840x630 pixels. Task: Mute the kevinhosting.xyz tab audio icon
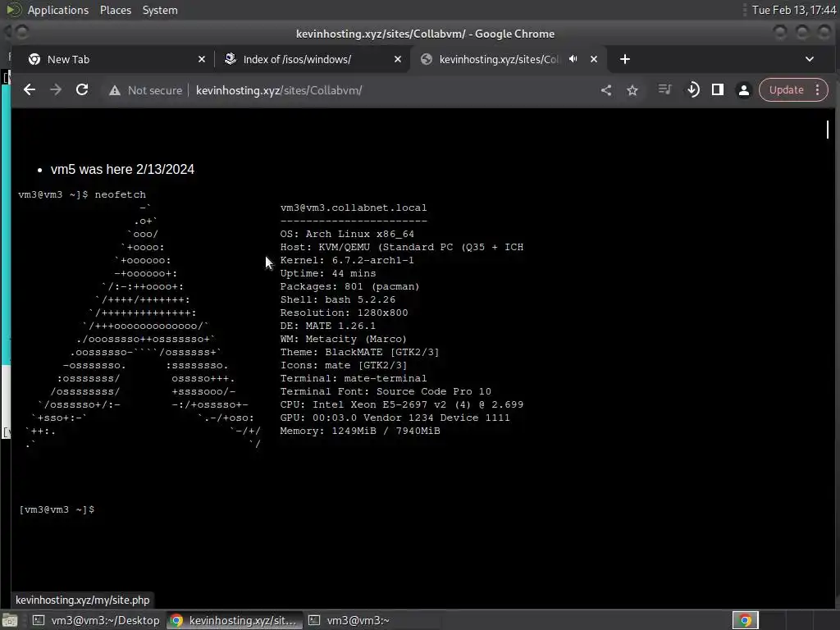[x=573, y=59]
